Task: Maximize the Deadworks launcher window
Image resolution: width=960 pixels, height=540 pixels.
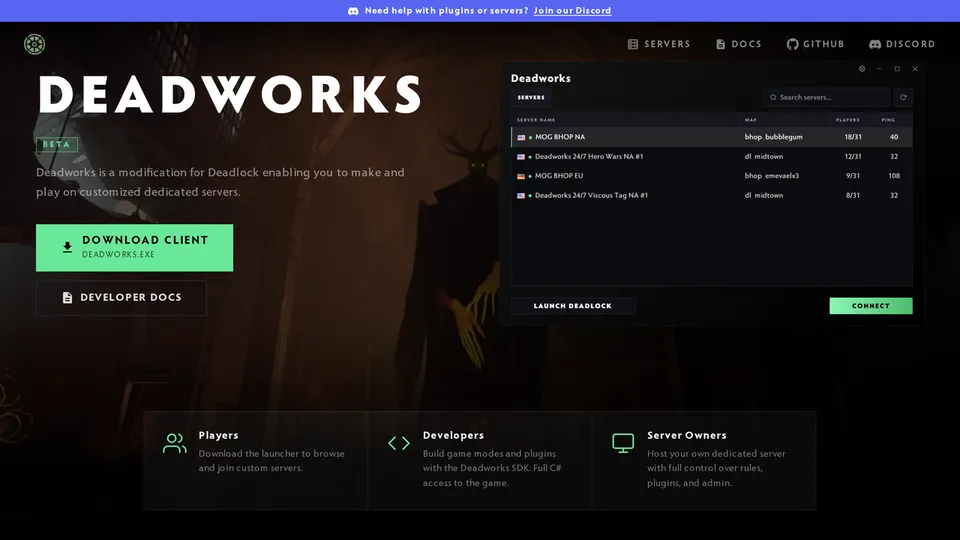Action: point(897,69)
